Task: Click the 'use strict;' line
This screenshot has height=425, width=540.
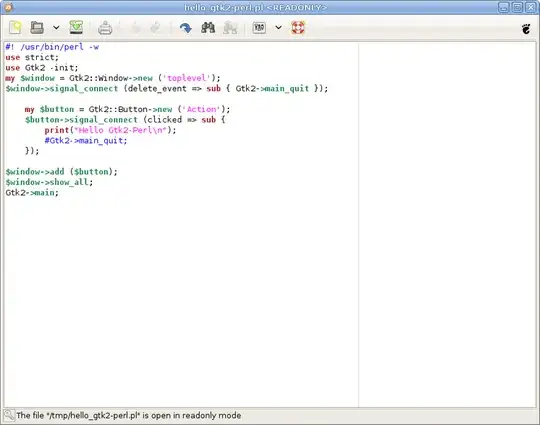Action: click(x=32, y=57)
